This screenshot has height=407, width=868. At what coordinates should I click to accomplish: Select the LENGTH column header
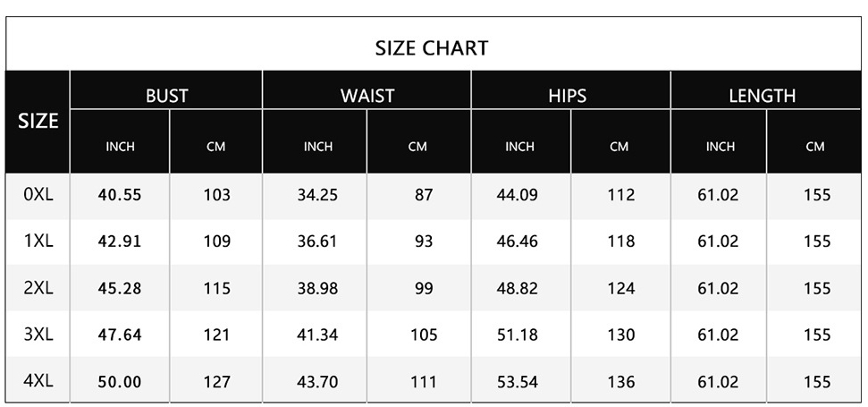click(762, 96)
